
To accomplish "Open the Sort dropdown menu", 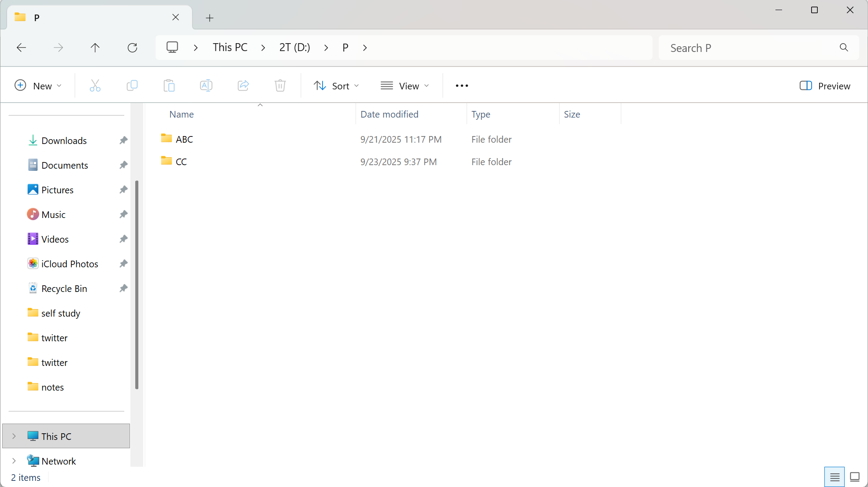I will (336, 86).
